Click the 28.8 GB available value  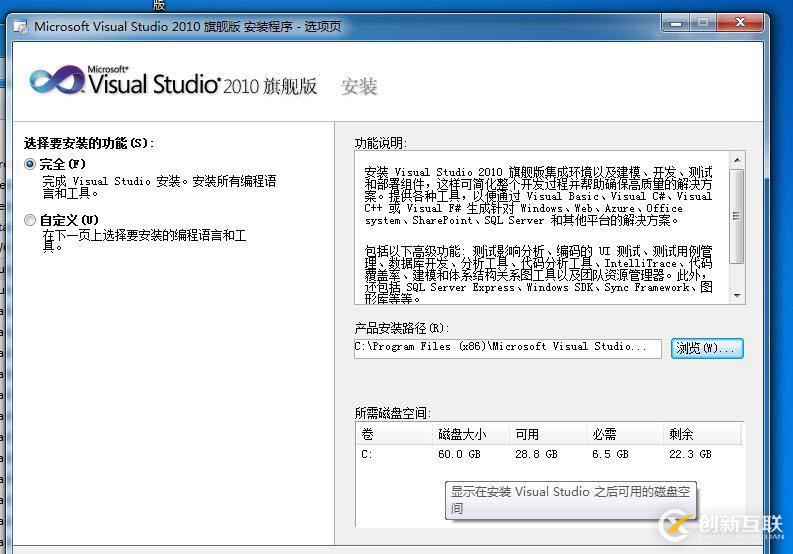pos(536,454)
